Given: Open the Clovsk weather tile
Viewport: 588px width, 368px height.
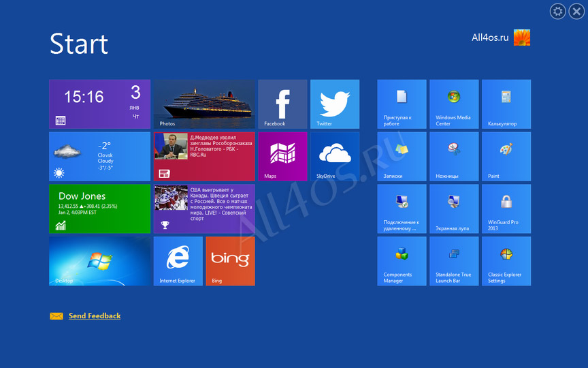Looking at the screenshot, I should tap(100, 156).
